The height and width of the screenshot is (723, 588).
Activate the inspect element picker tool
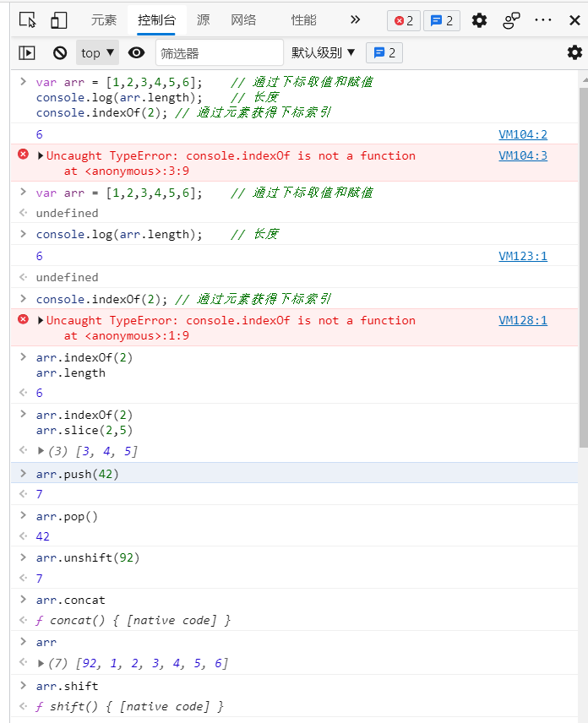[27, 20]
